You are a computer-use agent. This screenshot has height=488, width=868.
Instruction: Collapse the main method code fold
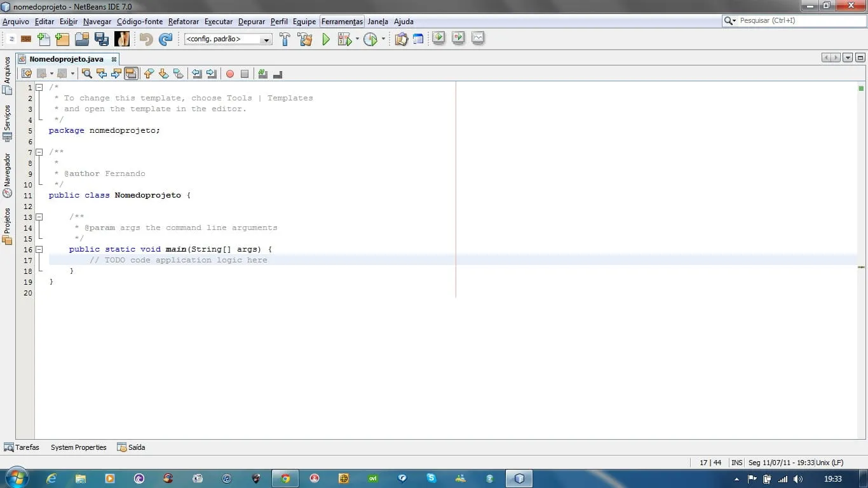tap(39, 250)
